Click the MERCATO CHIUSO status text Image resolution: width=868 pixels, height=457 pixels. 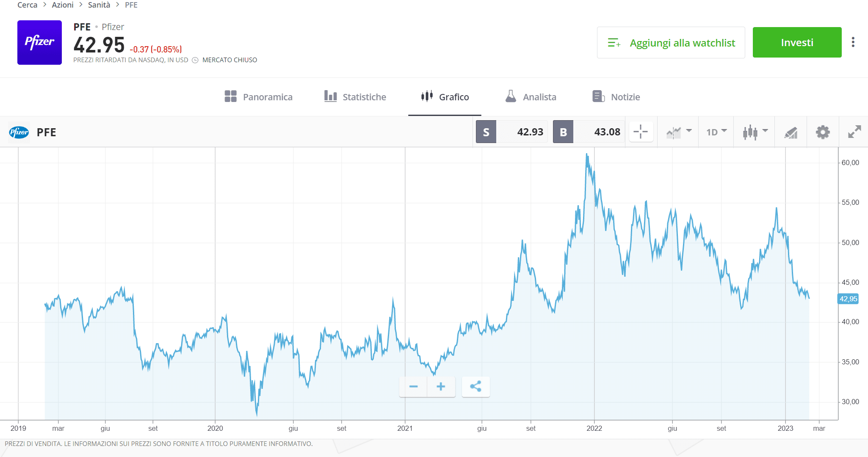[x=229, y=60]
